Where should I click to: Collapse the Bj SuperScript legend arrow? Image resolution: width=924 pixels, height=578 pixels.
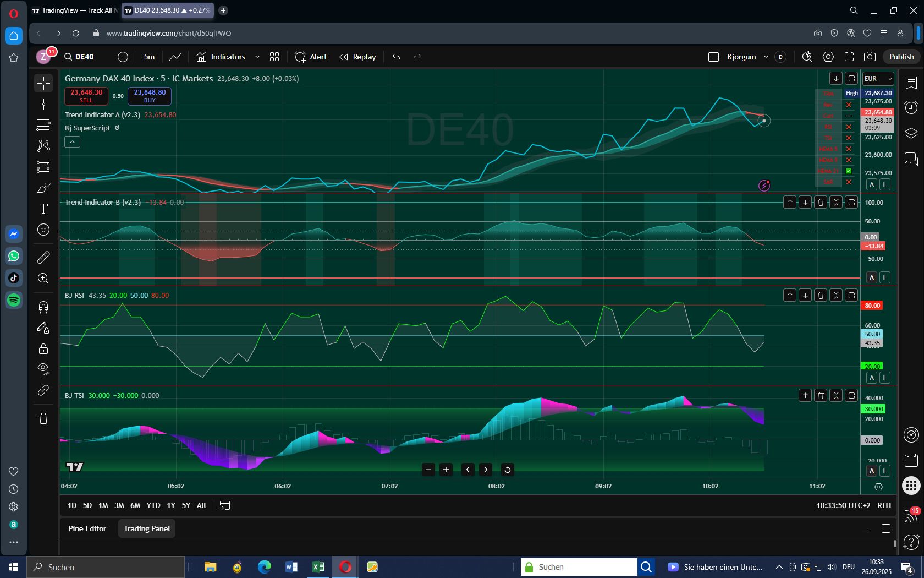pyautogui.click(x=72, y=141)
